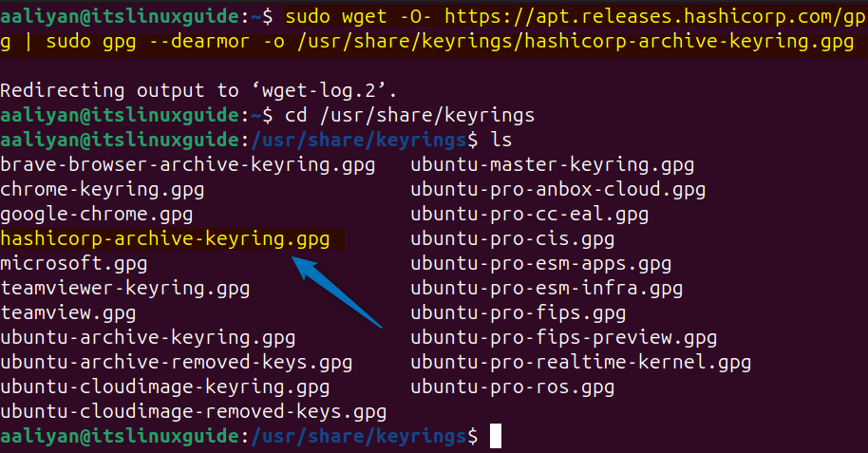Click ubuntu-archive-keyring.gpg in the output

coord(148,338)
